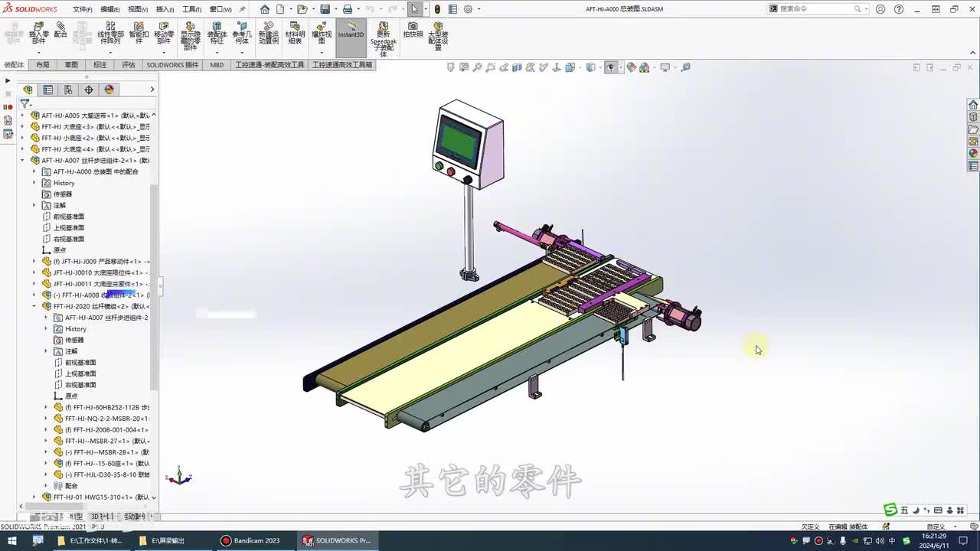Open Assembly Features (装配体特征) tool

coord(217,33)
